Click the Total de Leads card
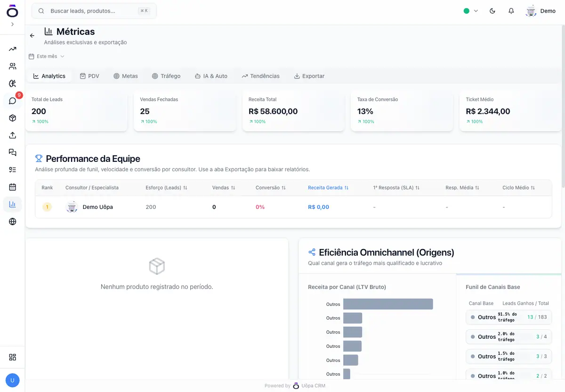The height and width of the screenshot is (392, 565). (x=76, y=111)
